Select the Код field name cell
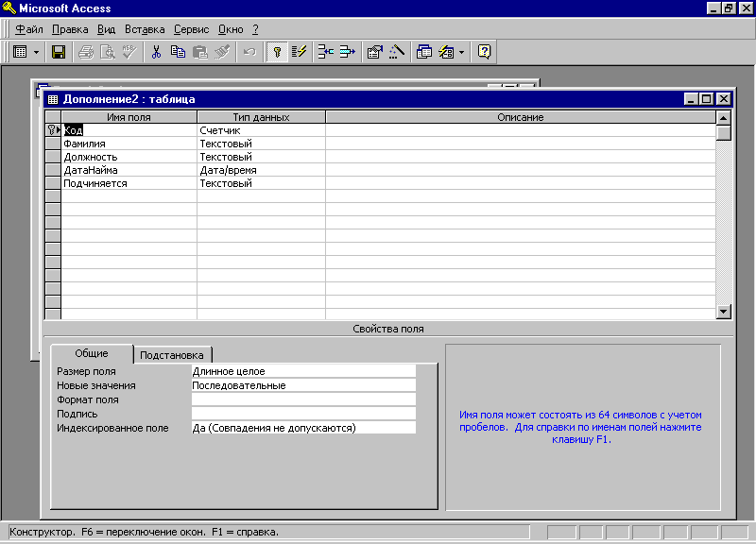756x544 pixels. (x=129, y=130)
